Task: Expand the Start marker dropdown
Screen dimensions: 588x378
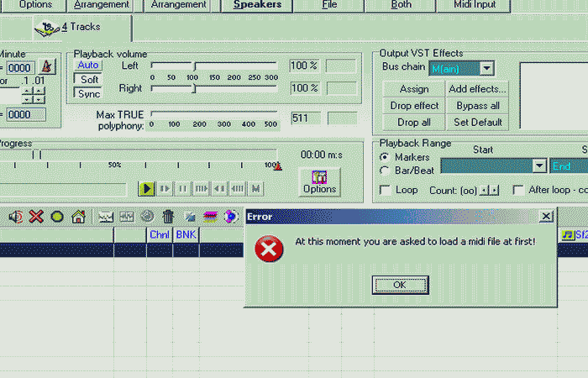Action: click(x=539, y=166)
